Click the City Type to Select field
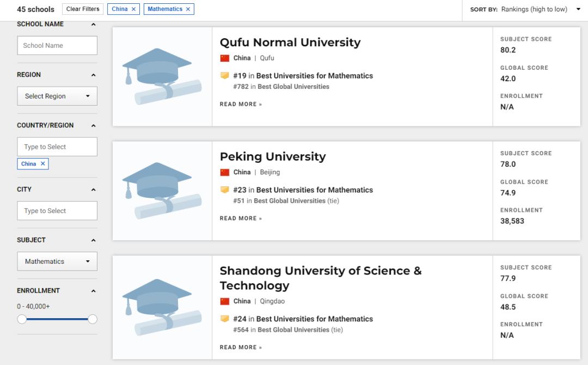The image size is (588, 365). point(57,211)
